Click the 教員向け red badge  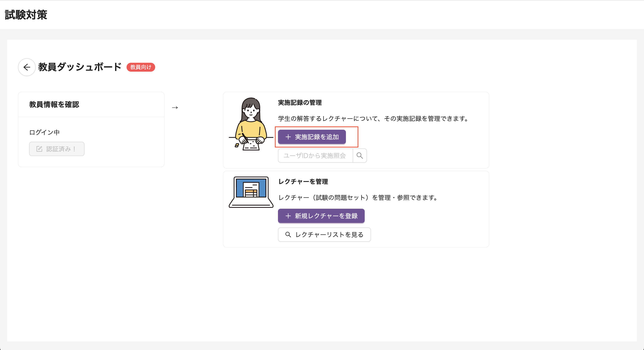(141, 67)
